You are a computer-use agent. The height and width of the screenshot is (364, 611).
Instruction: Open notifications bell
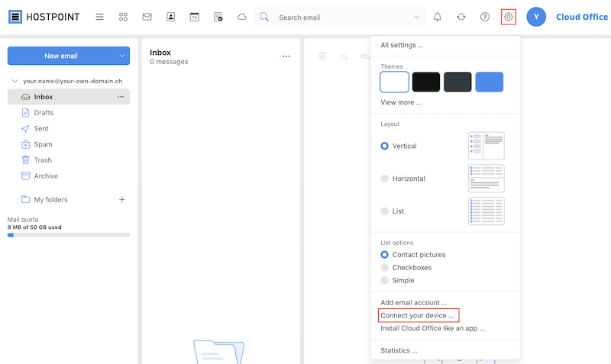438,17
